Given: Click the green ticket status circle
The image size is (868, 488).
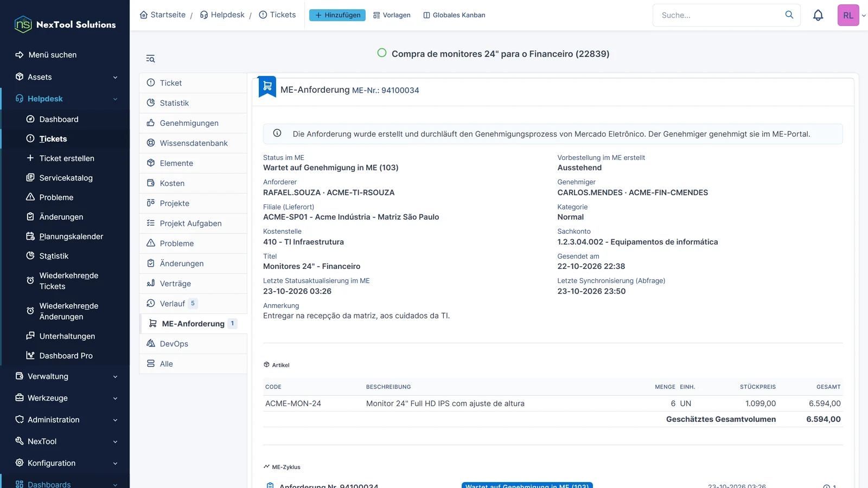Looking at the screenshot, I should (x=382, y=53).
